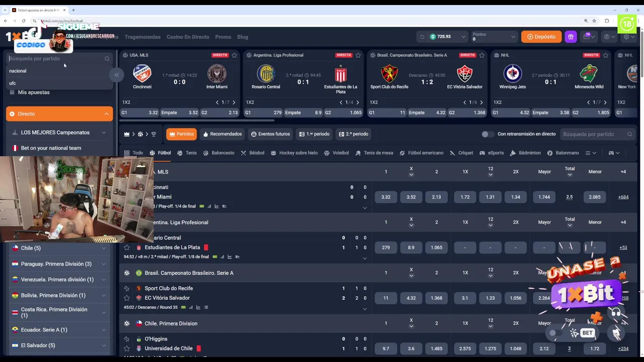
Task: Select the Fútbol sport tab
Action: click(160, 153)
